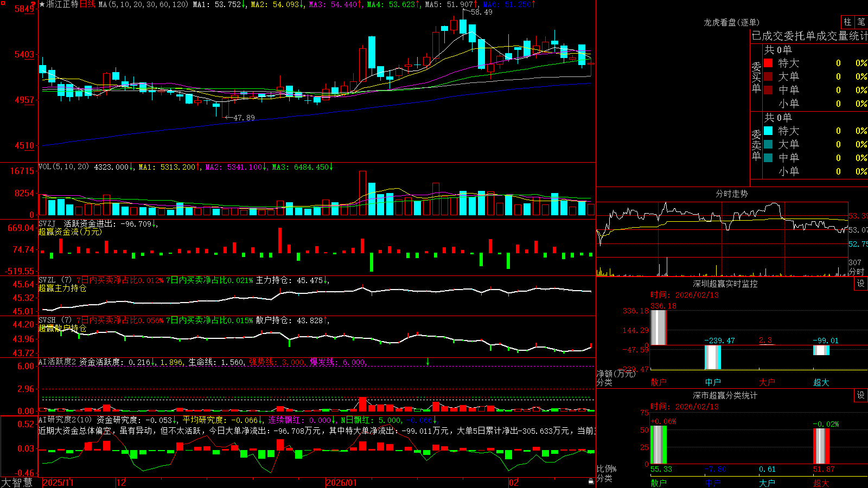The image size is (868, 488).
Task: Click the SVSH (7) indicator name
Action: pyautogui.click(x=55, y=320)
